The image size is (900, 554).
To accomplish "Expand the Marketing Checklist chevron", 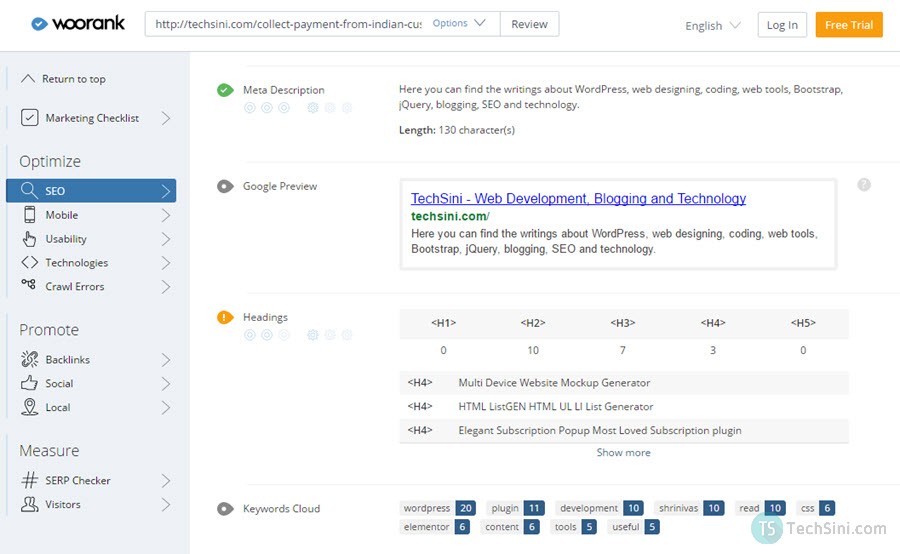I will (x=166, y=118).
